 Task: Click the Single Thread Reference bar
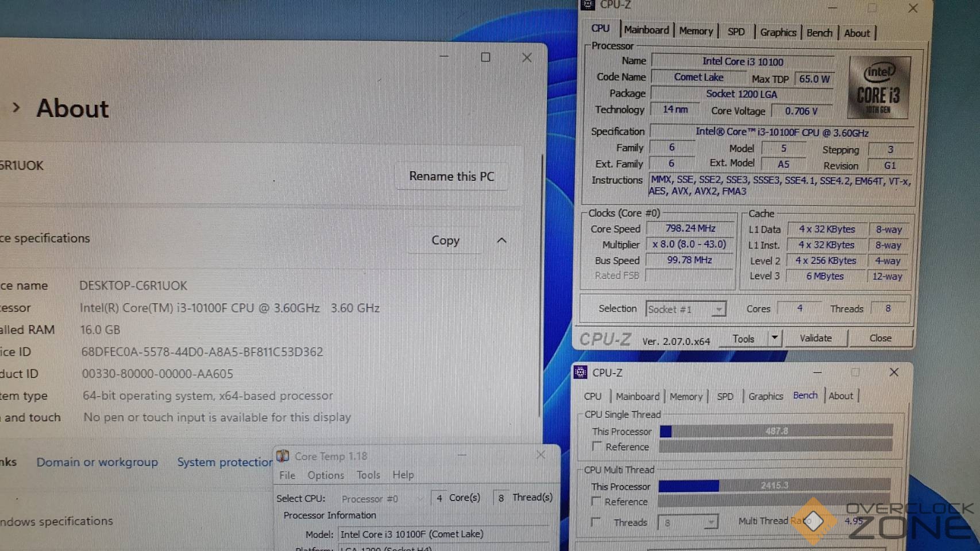[x=776, y=445]
